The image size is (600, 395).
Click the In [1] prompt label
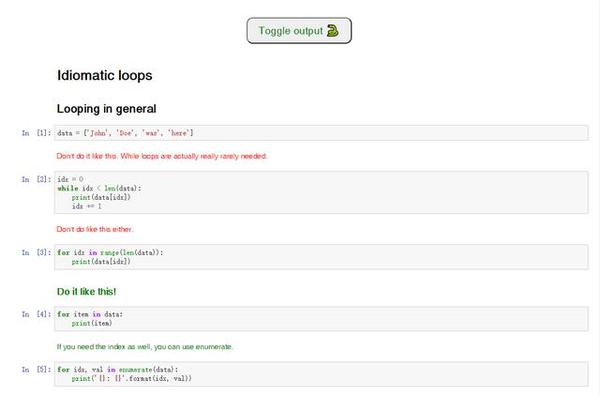click(x=36, y=133)
